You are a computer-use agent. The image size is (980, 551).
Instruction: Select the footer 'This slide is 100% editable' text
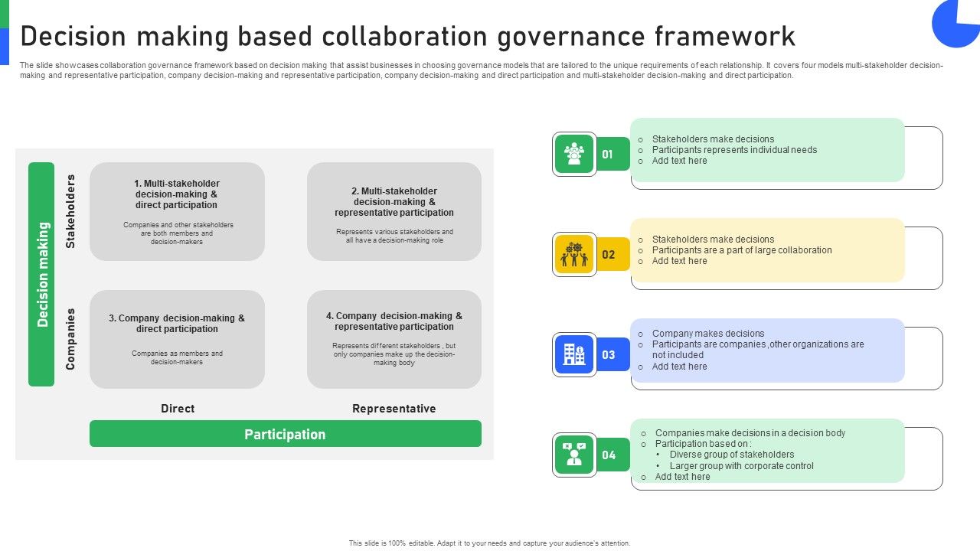point(490,543)
